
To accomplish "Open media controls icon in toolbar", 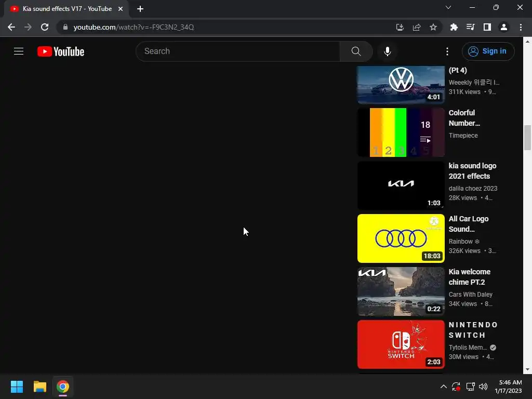I will [470, 27].
